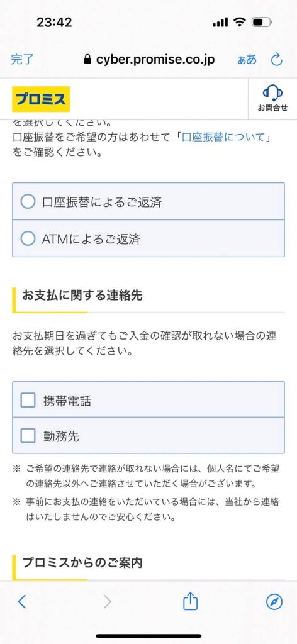Open the お問合せ headset icon

pos(272,99)
